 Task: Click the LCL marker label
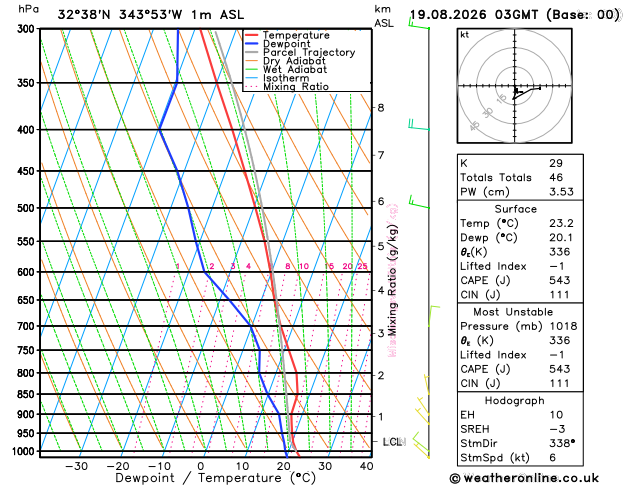coord(392,442)
